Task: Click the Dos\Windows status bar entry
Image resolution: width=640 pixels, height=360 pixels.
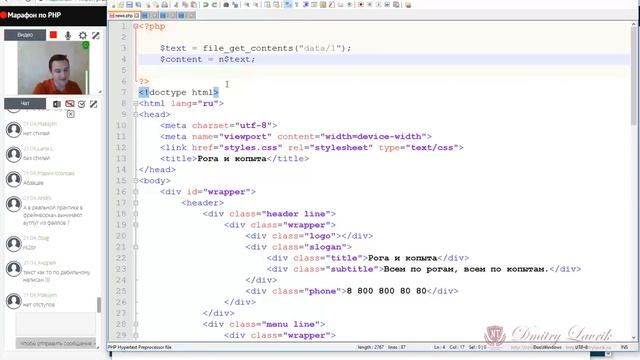Action: click(x=547, y=347)
